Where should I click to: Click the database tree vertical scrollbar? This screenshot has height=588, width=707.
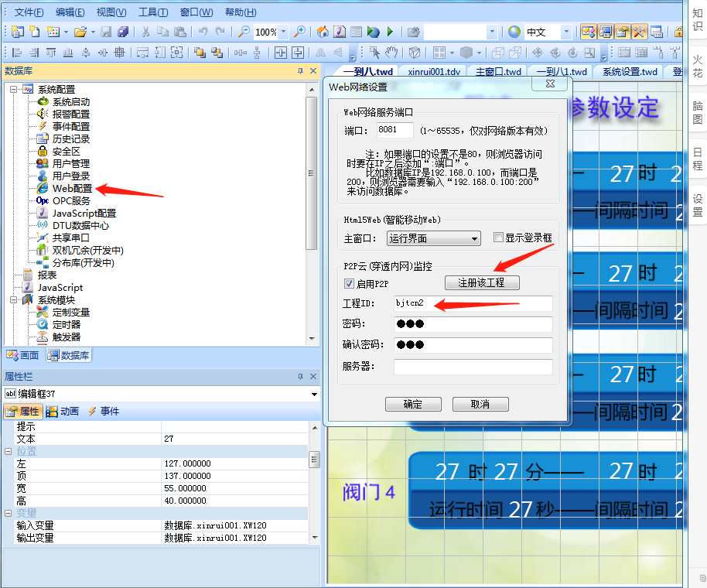[x=312, y=209]
